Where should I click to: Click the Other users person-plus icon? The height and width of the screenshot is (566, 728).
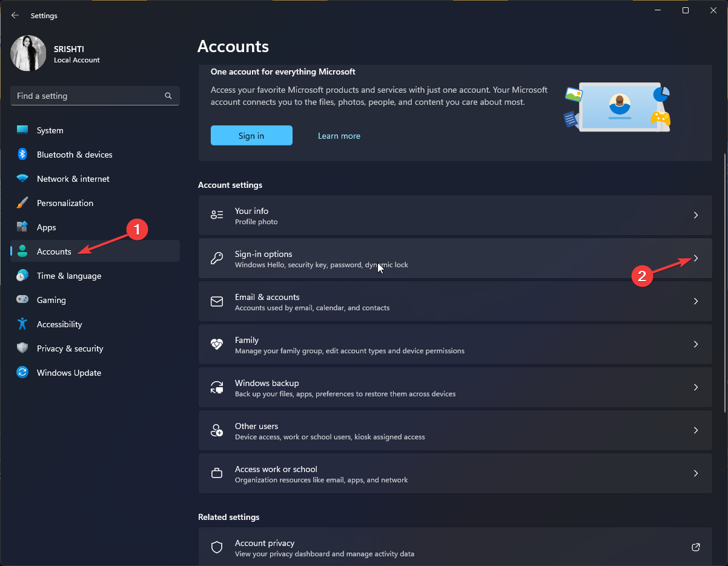217,430
